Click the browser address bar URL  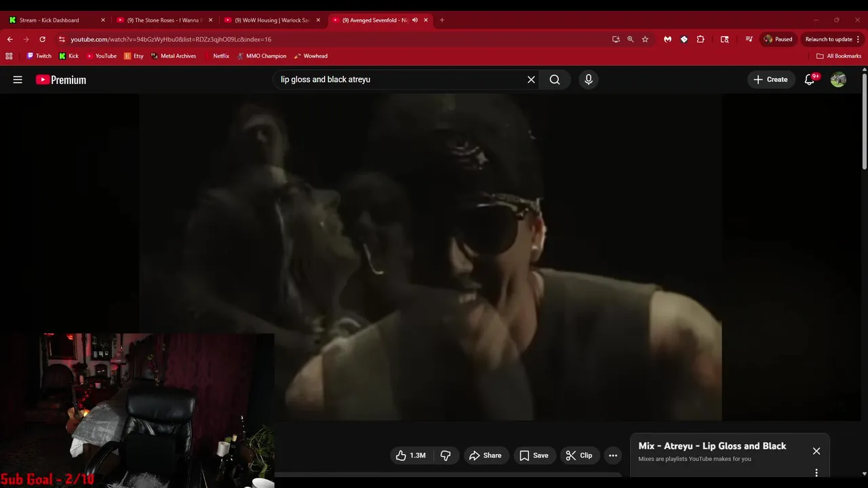click(x=171, y=39)
